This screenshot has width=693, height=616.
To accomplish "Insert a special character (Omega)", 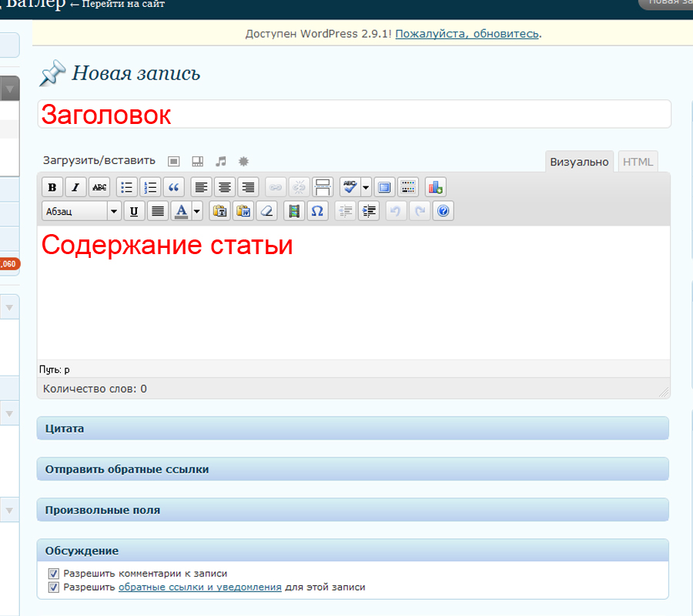I will [316, 211].
